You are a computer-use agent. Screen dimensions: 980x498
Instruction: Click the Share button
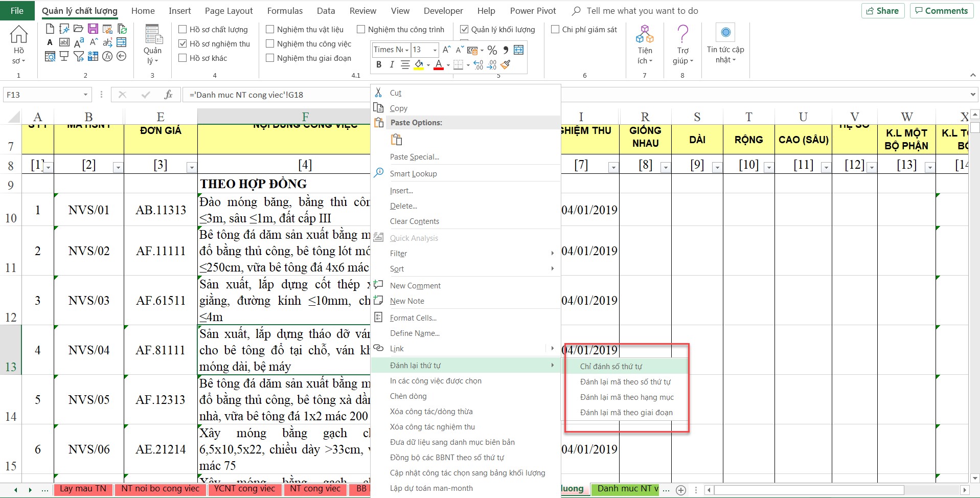click(x=882, y=11)
